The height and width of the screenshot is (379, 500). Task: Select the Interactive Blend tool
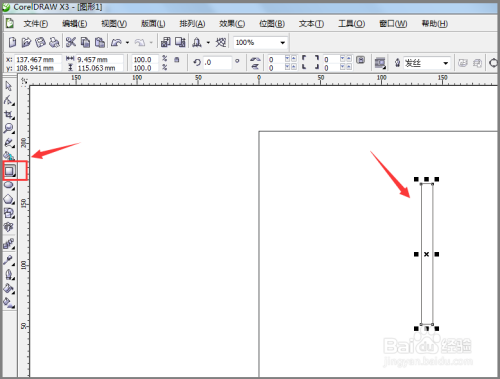tap(9, 244)
